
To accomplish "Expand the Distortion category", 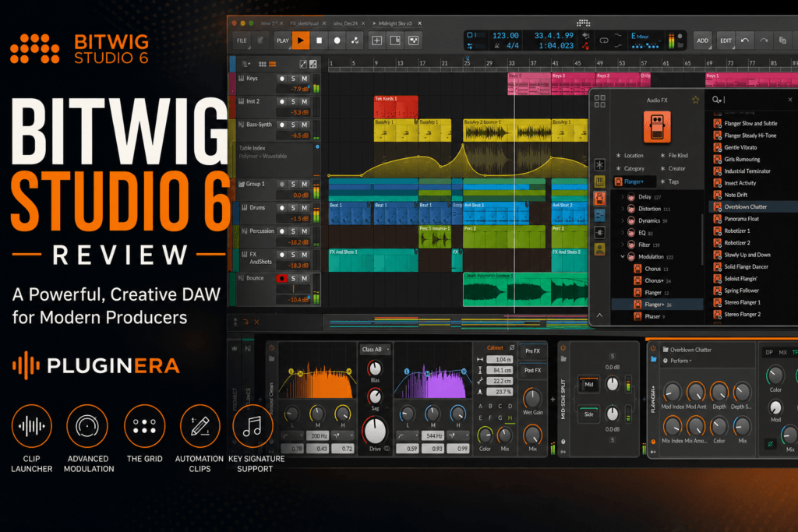I will (x=623, y=209).
